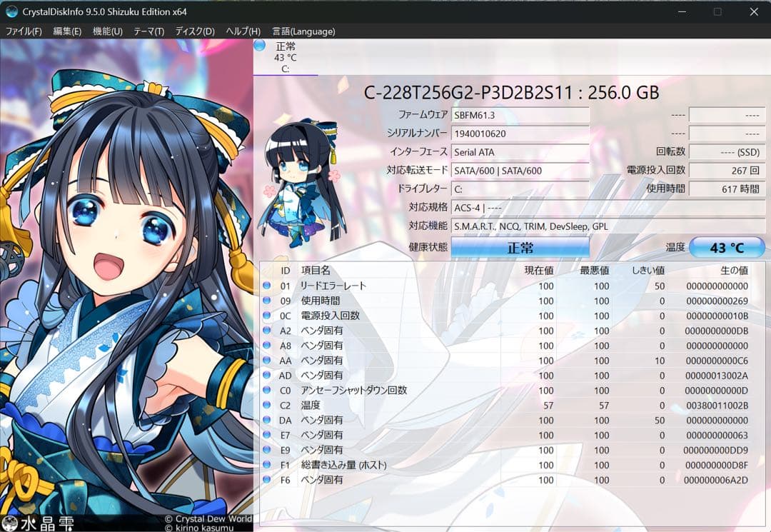
Task: Click the 正常 health status button
Action: tap(522, 246)
